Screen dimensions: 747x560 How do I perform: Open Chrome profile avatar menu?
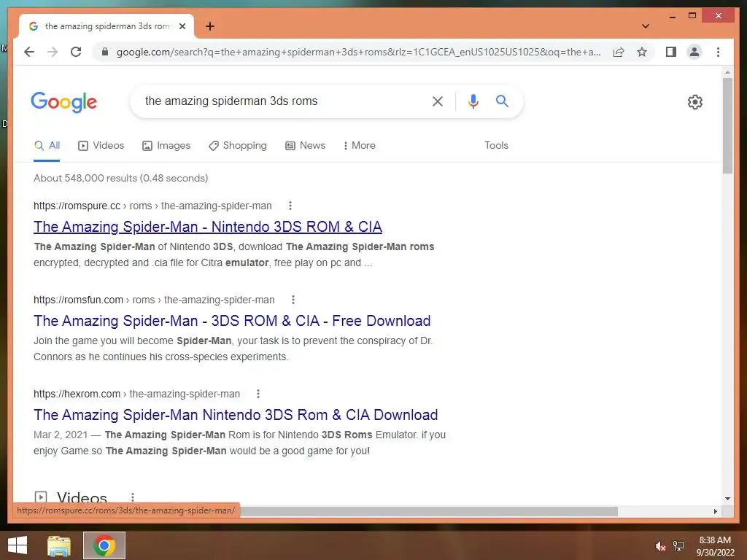[x=694, y=52]
